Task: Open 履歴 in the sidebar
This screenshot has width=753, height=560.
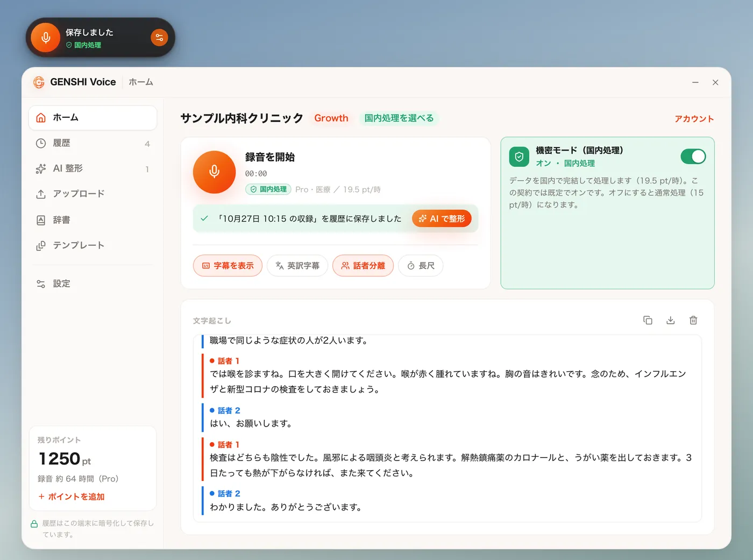Action: click(93, 143)
